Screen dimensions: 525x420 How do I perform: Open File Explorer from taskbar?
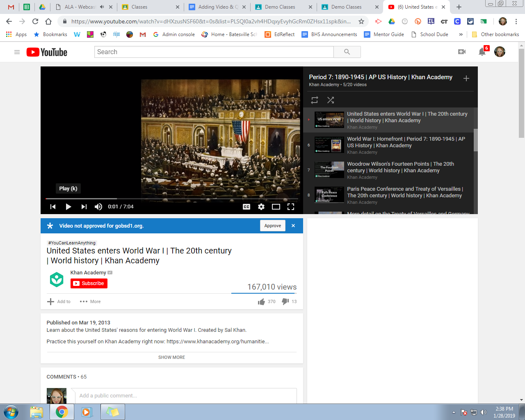pyautogui.click(x=37, y=412)
